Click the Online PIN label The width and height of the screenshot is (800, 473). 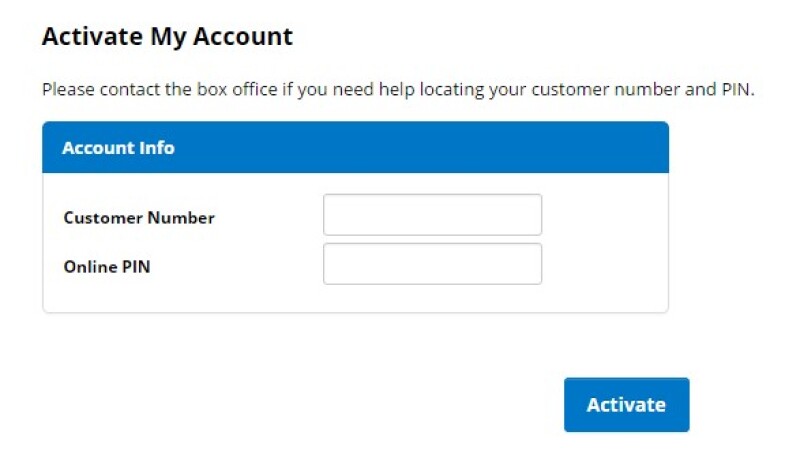click(x=107, y=267)
